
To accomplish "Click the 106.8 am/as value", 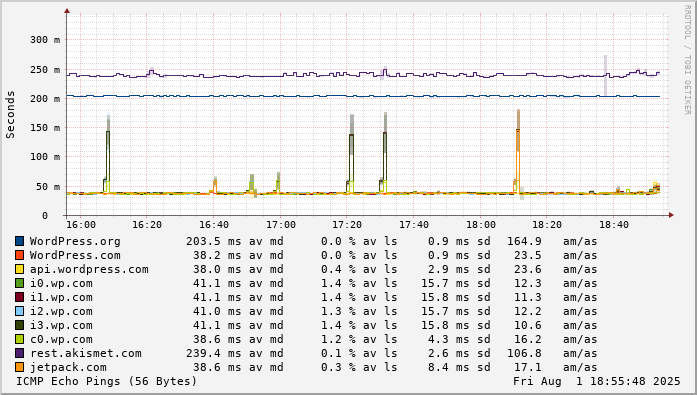I will pos(525,353).
